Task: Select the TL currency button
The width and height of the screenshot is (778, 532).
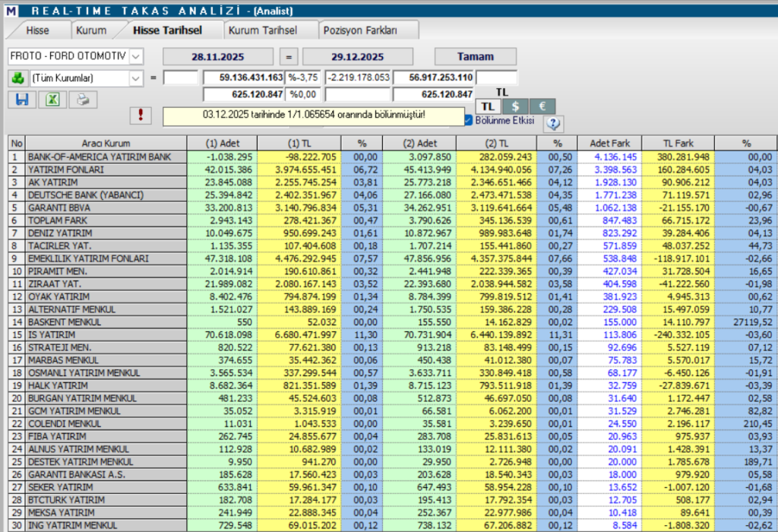Action: point(489,106)
